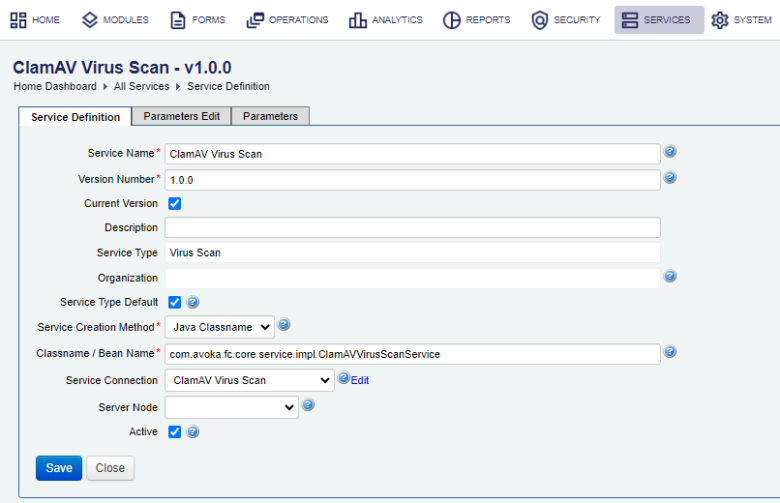Open help icon beside Service Connection

click(344, 378)
